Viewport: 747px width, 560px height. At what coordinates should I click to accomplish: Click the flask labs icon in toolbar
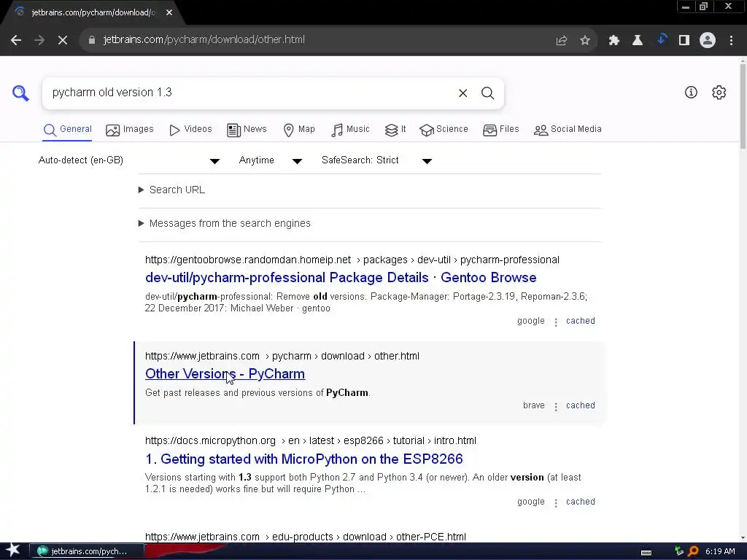(x=638, y=41)
